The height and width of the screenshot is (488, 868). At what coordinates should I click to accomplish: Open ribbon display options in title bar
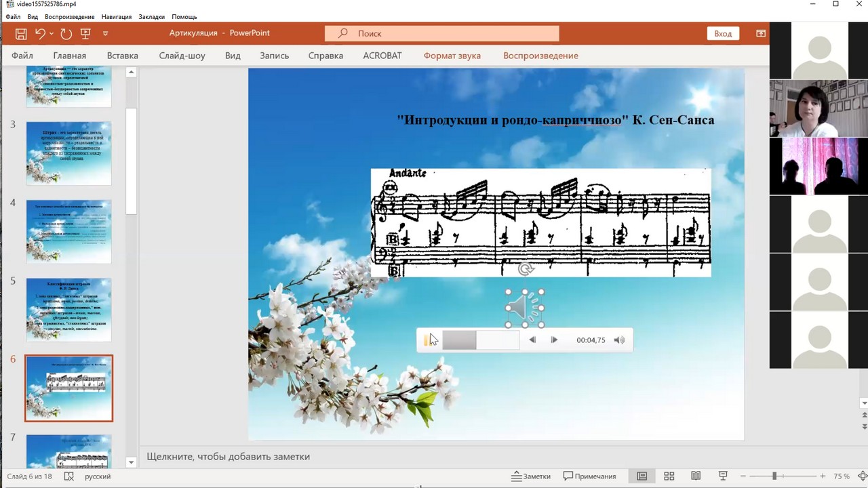click(761, 33)
